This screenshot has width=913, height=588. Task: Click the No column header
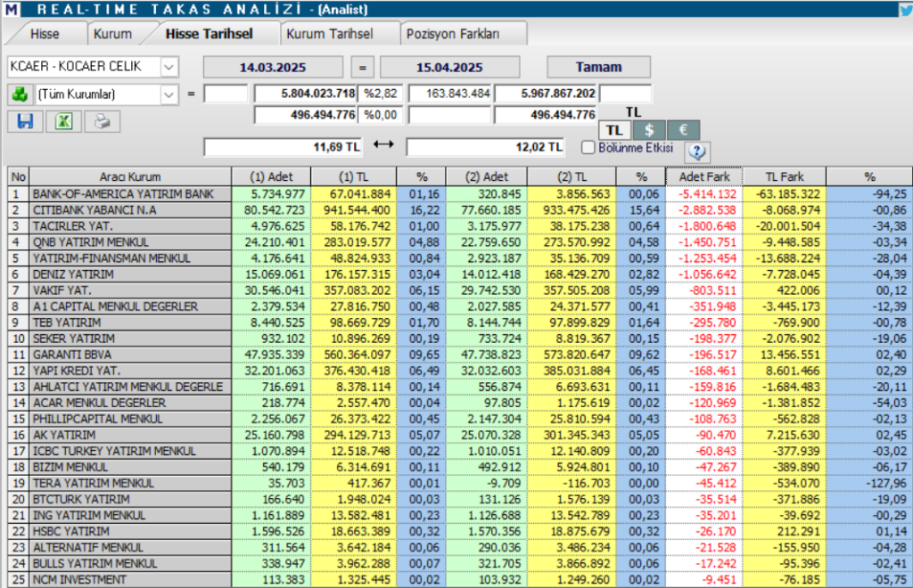[19, 176]
